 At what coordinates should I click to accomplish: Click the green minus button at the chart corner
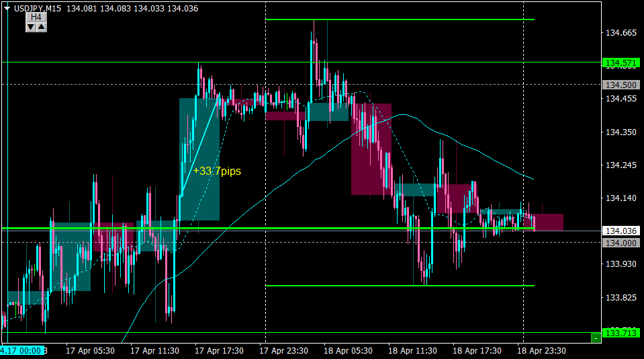[596, 338]
